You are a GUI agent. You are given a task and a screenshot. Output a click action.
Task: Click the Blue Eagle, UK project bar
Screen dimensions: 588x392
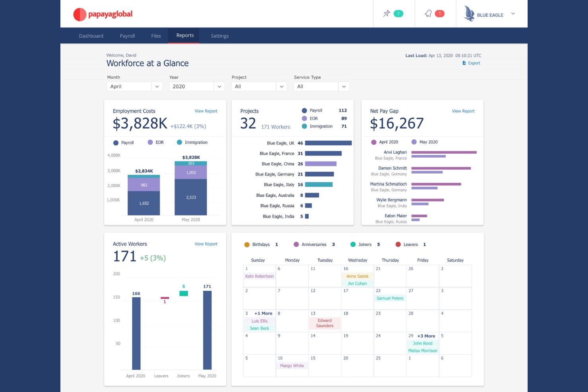point(328,143)
